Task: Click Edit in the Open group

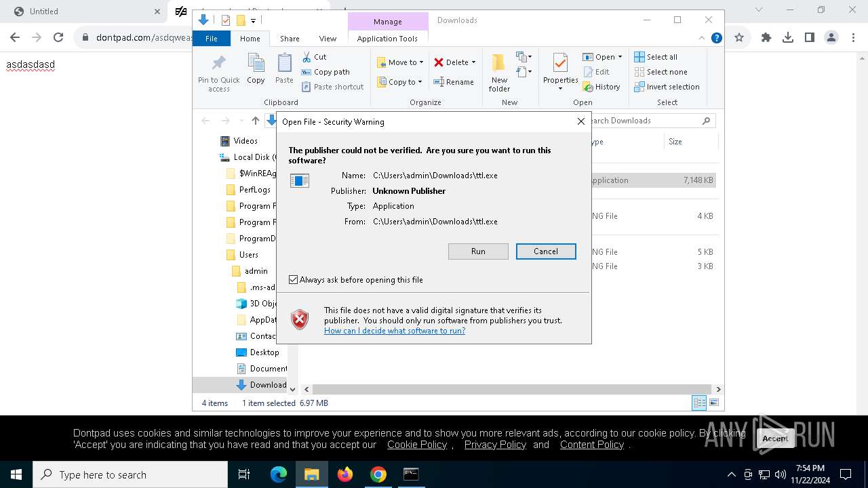Action: tap(596, 72)
